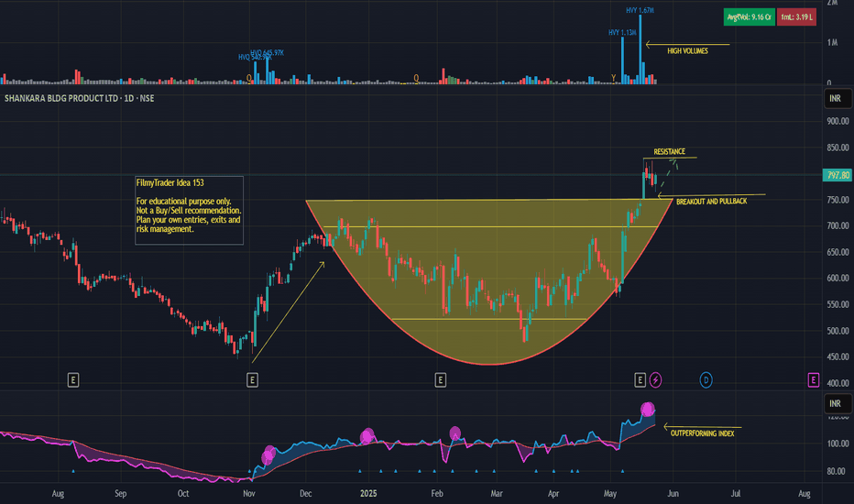Click the 2025 label on time axis
Screen dimensions: 854x504
(368, 494)
